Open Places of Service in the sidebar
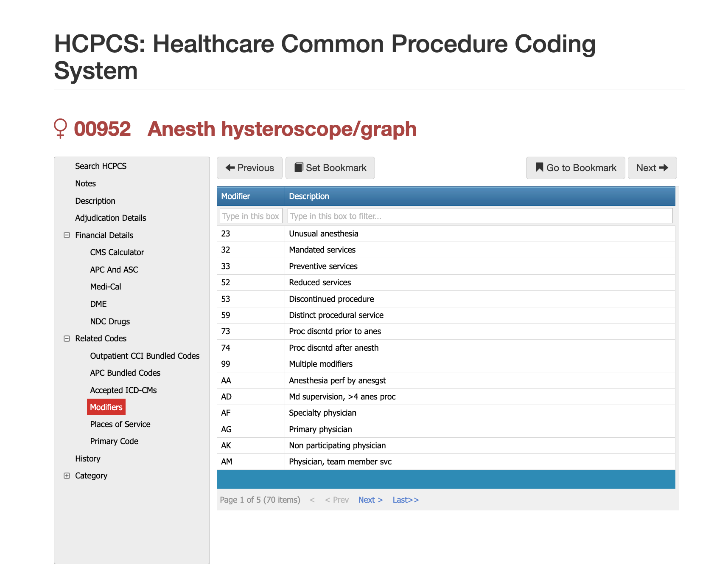The image size is (728, 574). click(x=120, y=424)
